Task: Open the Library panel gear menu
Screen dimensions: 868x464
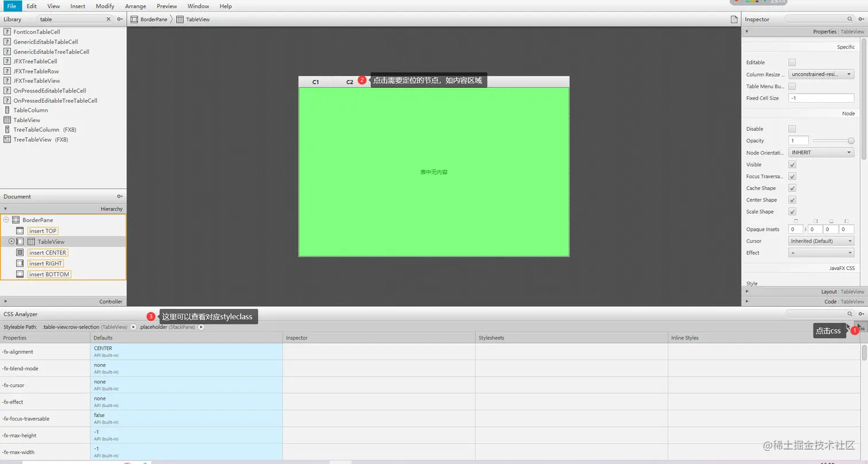Action: click(120, 19)
